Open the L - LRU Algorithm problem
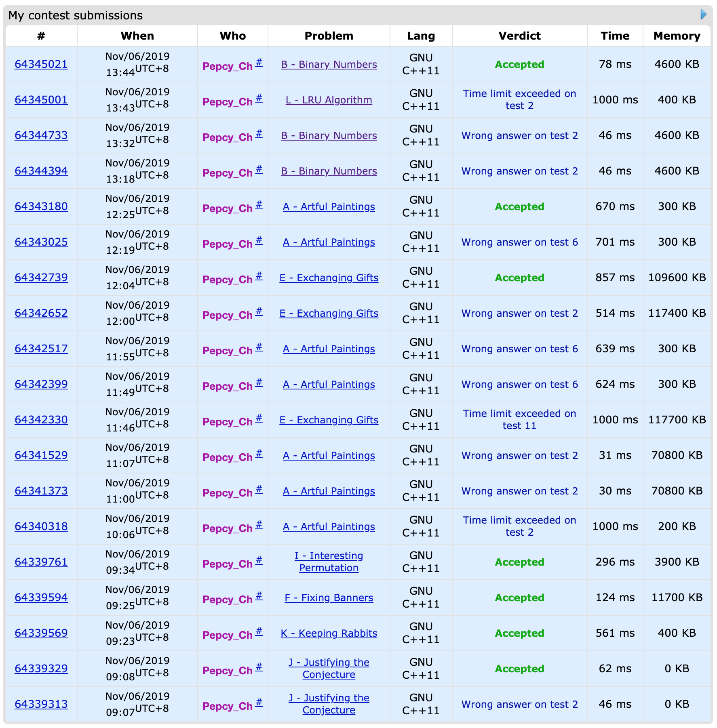Screen dimensions: 717x728 click(329, 100)
